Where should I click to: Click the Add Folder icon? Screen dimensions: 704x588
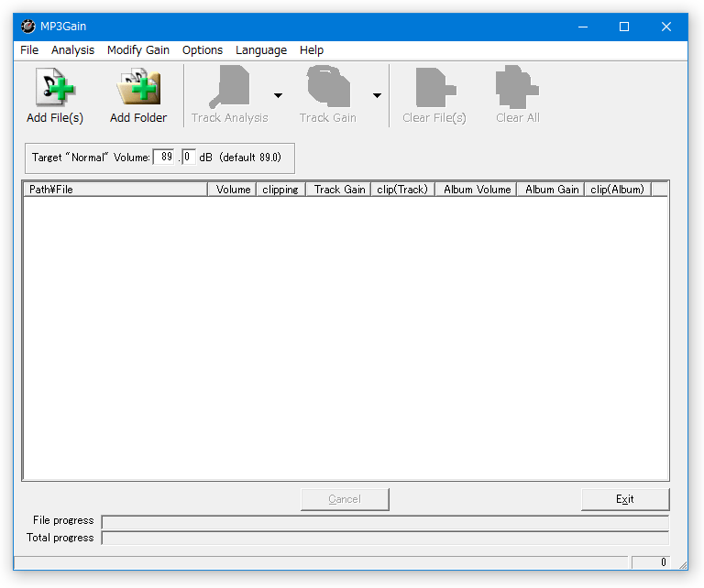[138, 87]
